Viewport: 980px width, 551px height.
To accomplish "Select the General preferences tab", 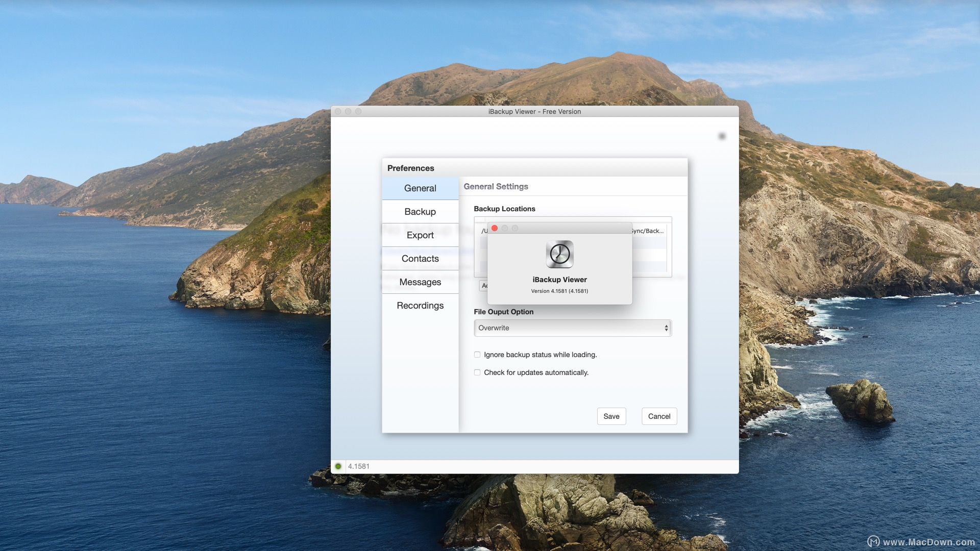I will tap(420, 188).
